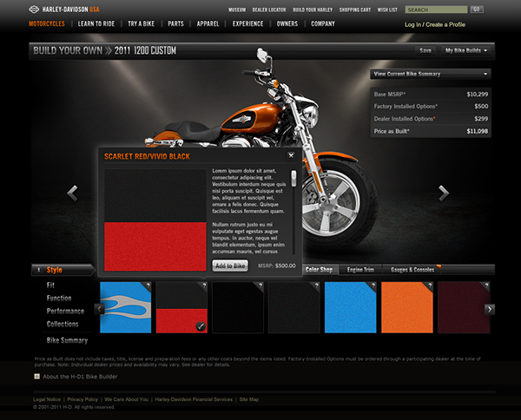This screenshot has width=521, height=420.
Task: Open Bike Summary section
Action: pos(67,340)
